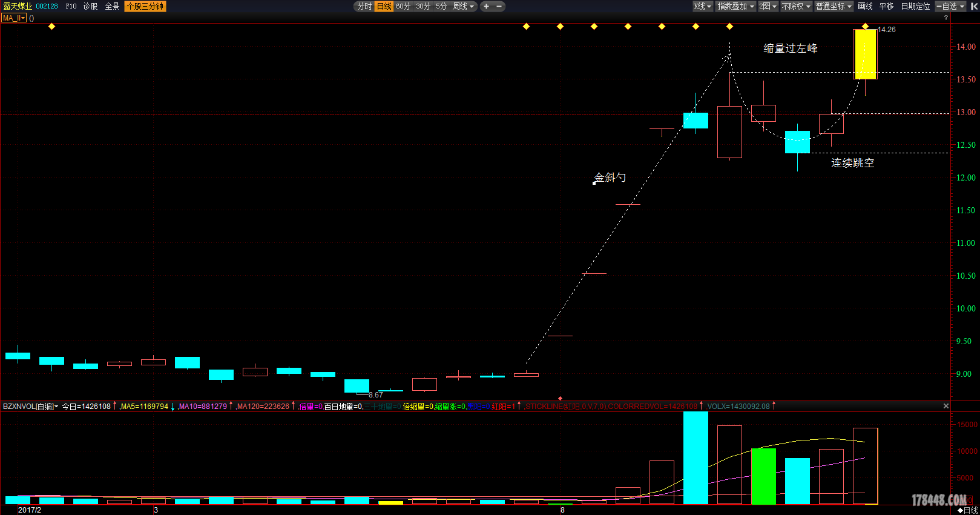980x515 pixels.
Task: Click the 14.26 high price label
Action: pyautogui.click(x=887, y=30)
